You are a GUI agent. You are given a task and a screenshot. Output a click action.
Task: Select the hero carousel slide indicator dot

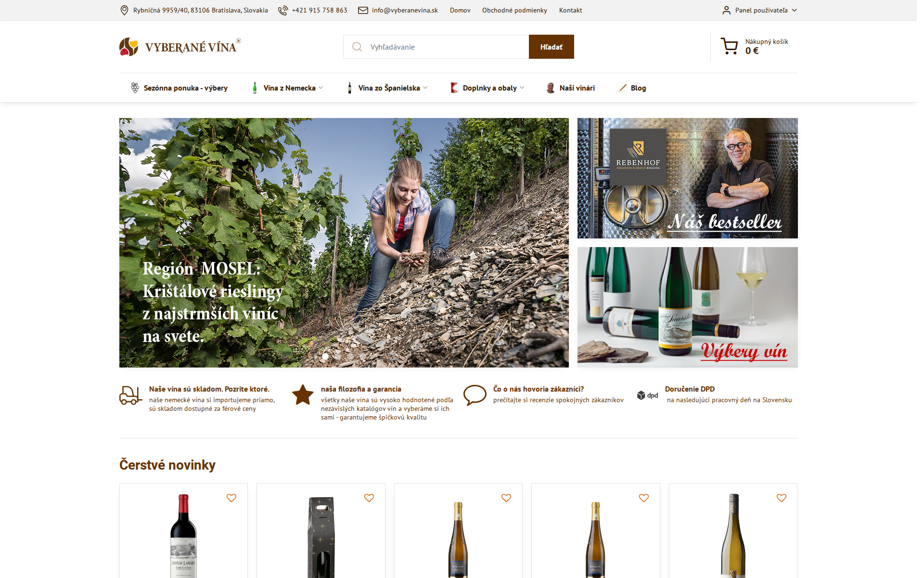pos(325,356)
